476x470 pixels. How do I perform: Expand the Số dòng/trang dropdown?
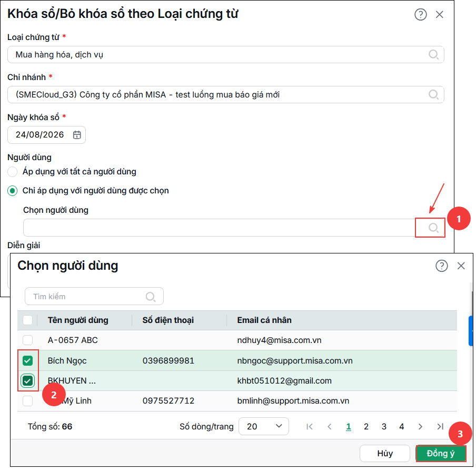click(x=263, y=426)
